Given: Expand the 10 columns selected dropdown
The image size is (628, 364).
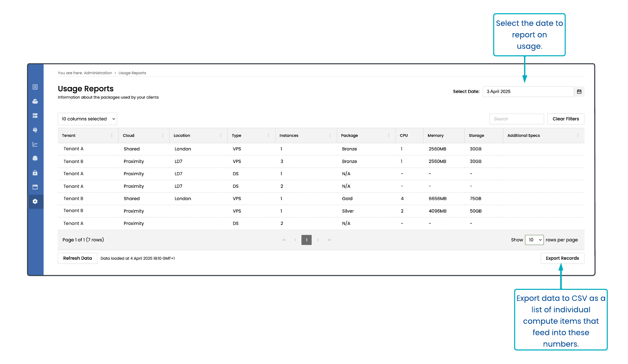Looking at the screenshot, I should tap(87, 119).
